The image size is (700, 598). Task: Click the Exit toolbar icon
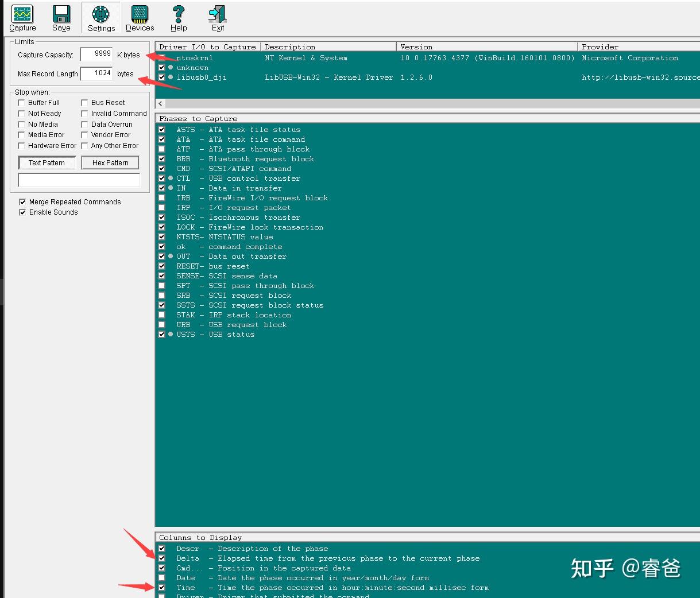[x=218, y=18]
